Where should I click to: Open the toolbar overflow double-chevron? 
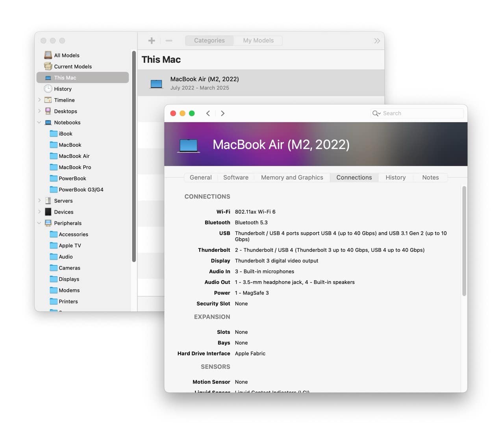(377, 41)
